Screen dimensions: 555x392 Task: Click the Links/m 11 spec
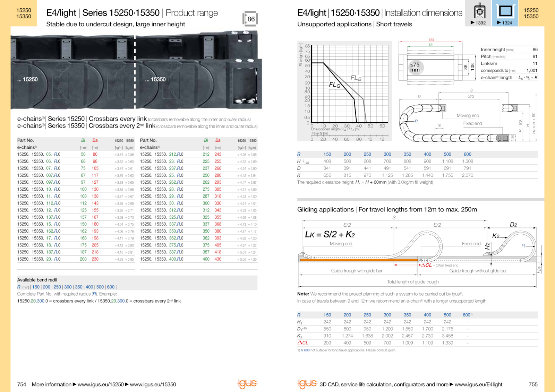pyautogui.click(x=509, y=63)
